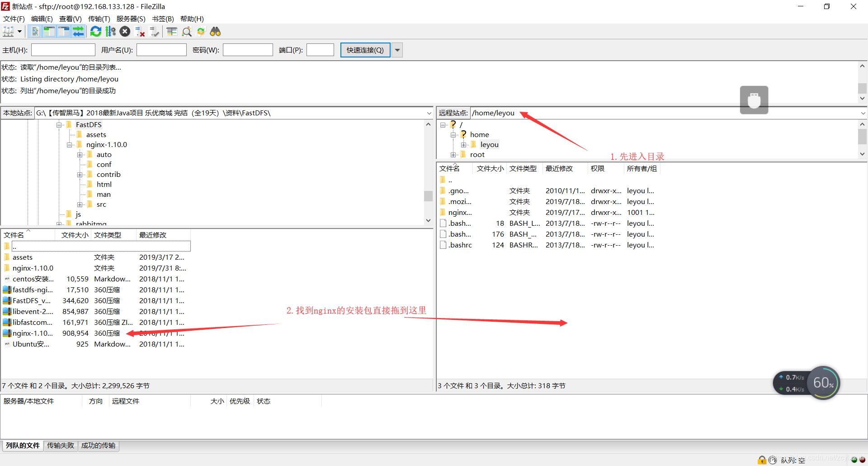This screenshot has width=868, height=466.
Task: Open the Site Manager icon
Action: [9, 31]
